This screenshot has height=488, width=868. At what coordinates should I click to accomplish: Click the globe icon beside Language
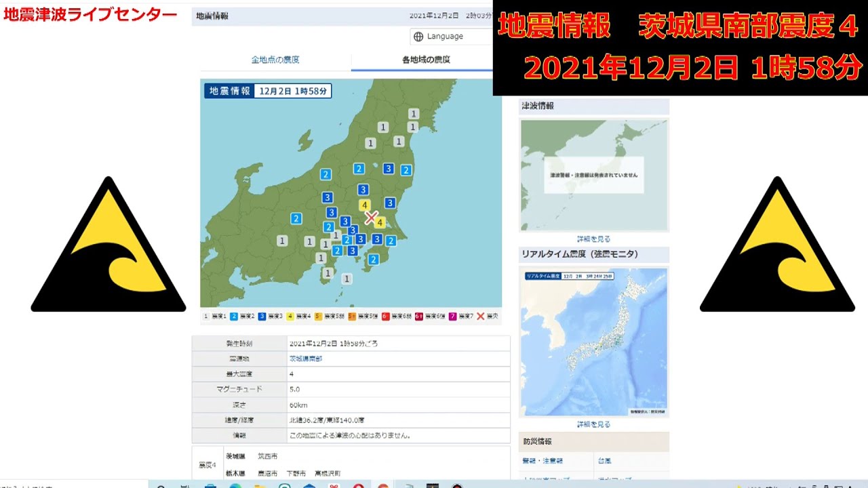click(x=418, y=37)
